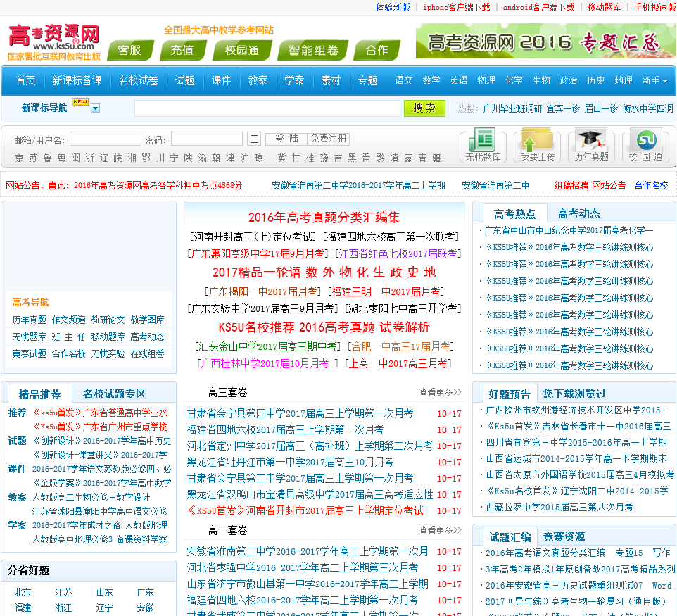Screen dimensions: 677x616
Task: Select 英语 subject in the navigation bar
Action: tap(459, 81)
